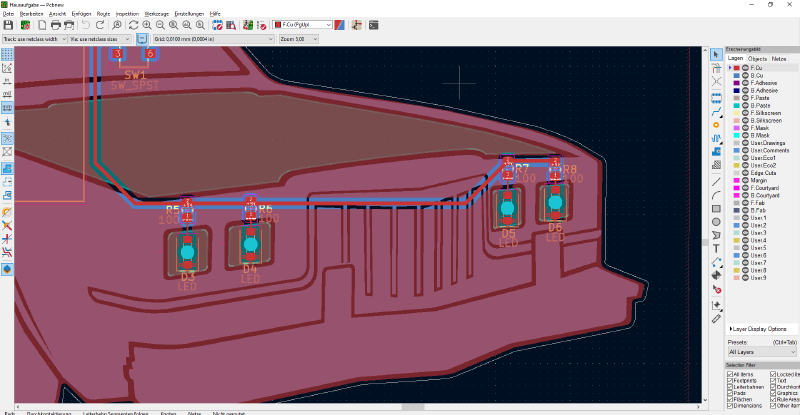
Task: Select the Delete tool with the red X
Action: (x=716, y=289)
